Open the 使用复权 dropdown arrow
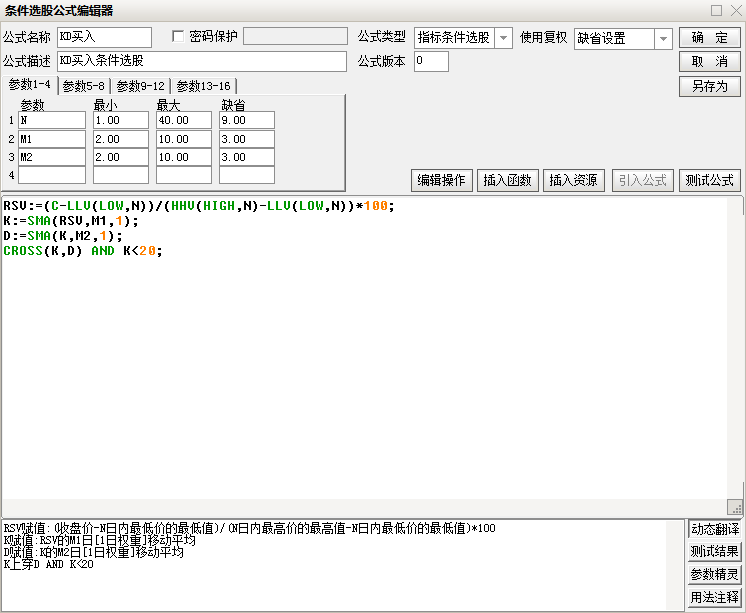The image size is (746, 613). [x=663, y=39]
